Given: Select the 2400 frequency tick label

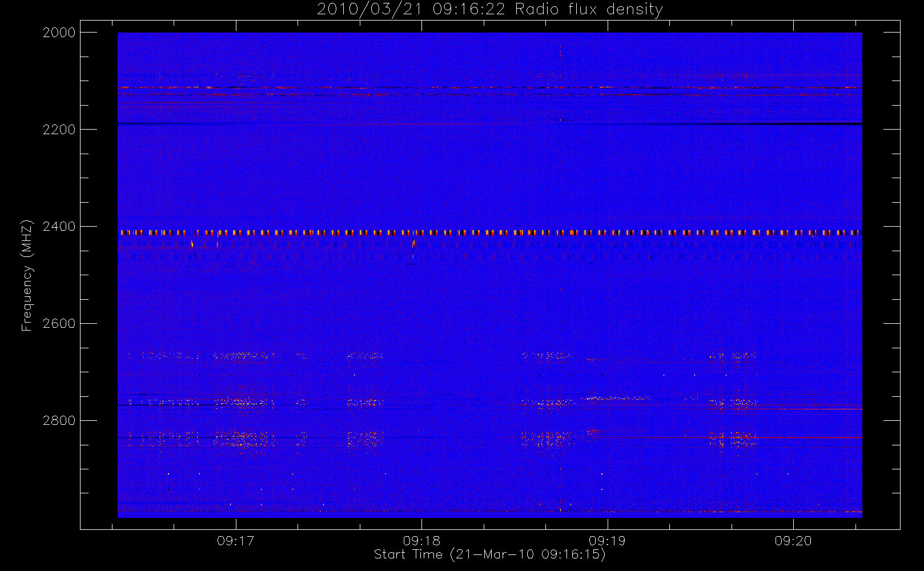Looking at the screenshot, I should 59,227.
